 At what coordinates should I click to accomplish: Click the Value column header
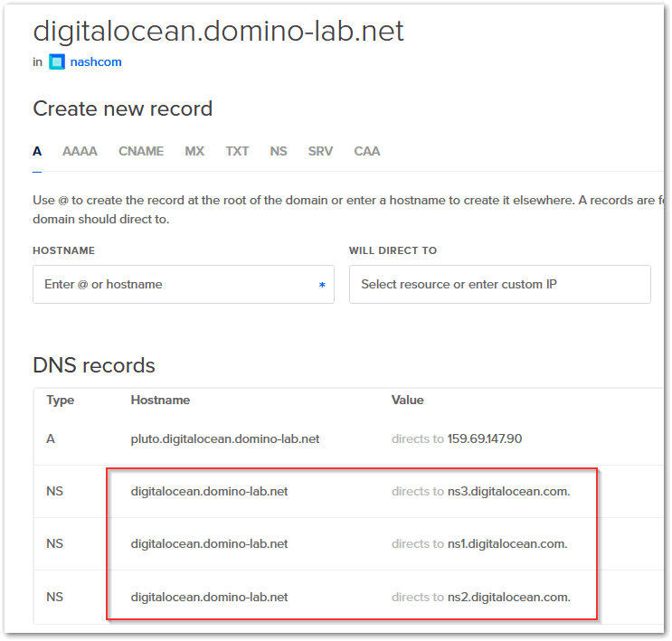(408, 401)
